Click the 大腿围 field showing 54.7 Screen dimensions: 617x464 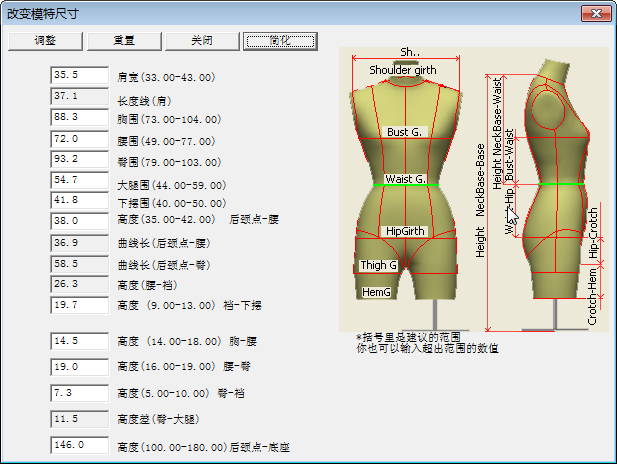tap(79, 180)
